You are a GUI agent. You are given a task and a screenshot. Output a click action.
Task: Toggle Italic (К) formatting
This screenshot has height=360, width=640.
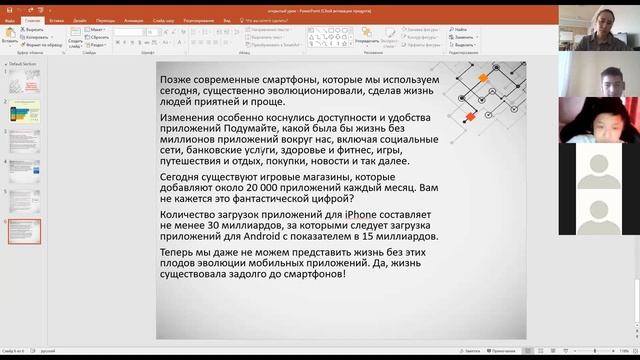[125, 42]
